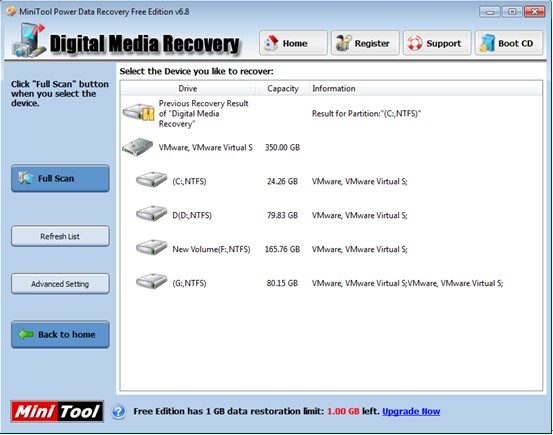Click the MiniTool logo

(57, 411)
